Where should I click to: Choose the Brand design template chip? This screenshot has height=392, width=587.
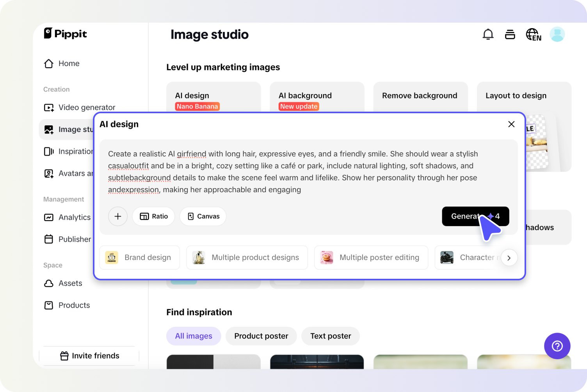[x=140, y=258]
